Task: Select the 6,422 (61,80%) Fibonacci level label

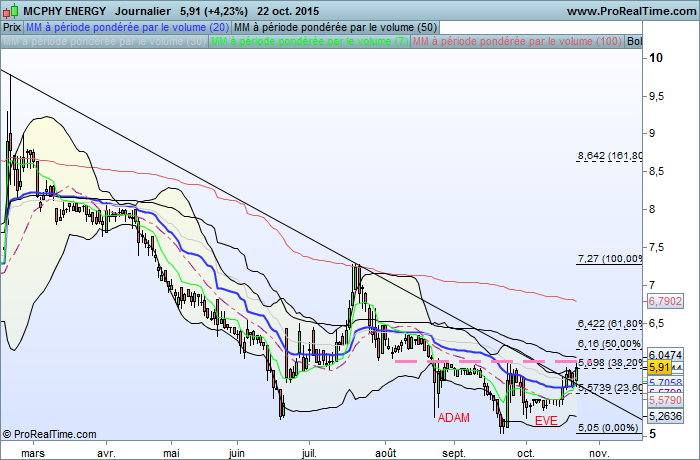Action: pos(610,323)
